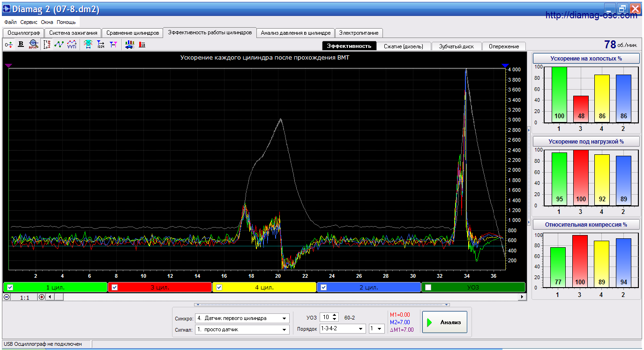Switch to the Сравнение цилиндров tab

pyautogui.click(x=133, y=33)
